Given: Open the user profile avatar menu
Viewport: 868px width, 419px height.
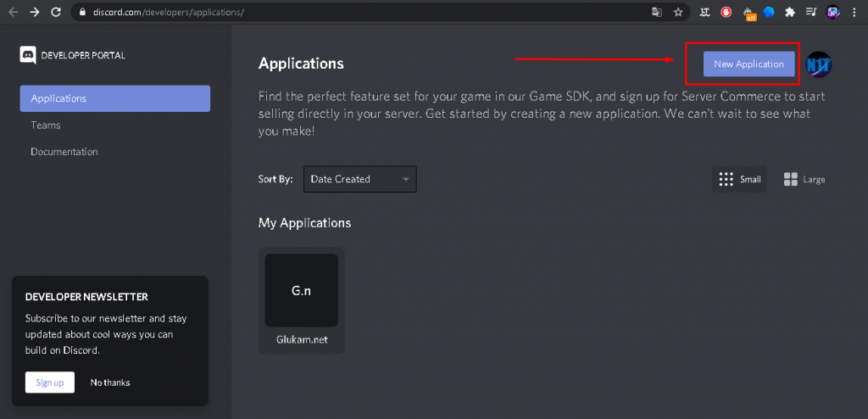Looking at the screenshot, I should click(x=819, y=64).
